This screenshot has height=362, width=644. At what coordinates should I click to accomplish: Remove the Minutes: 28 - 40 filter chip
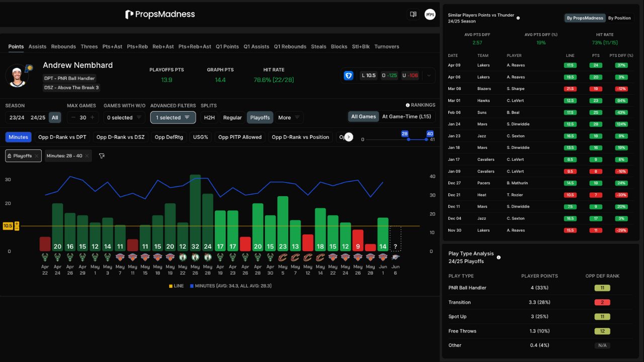pos(87,156)
